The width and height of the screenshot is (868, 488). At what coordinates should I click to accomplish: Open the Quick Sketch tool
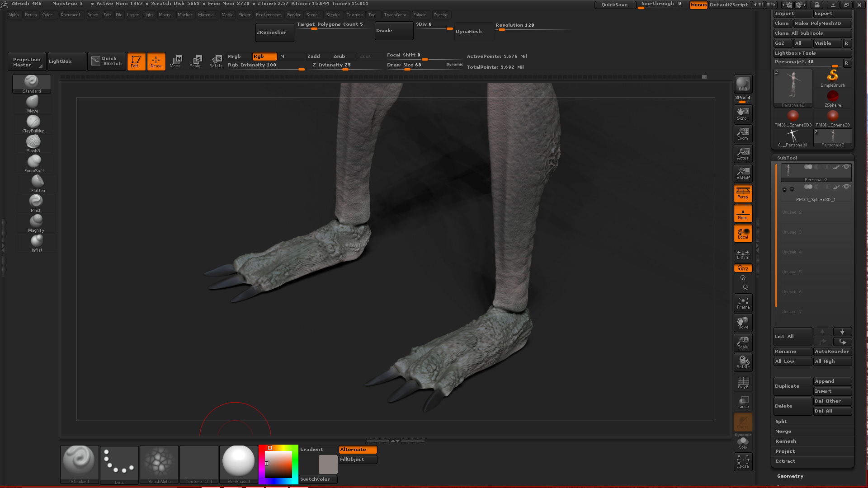pos(107,61)
